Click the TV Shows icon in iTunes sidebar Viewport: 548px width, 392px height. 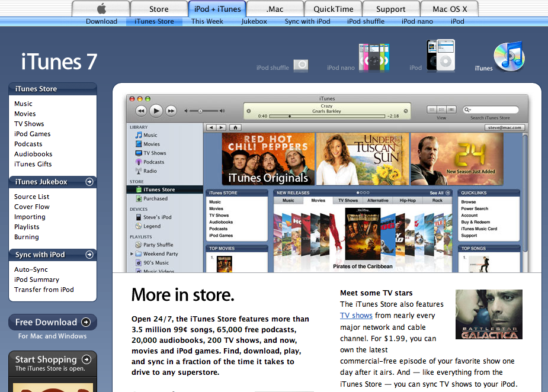[139, 153]
